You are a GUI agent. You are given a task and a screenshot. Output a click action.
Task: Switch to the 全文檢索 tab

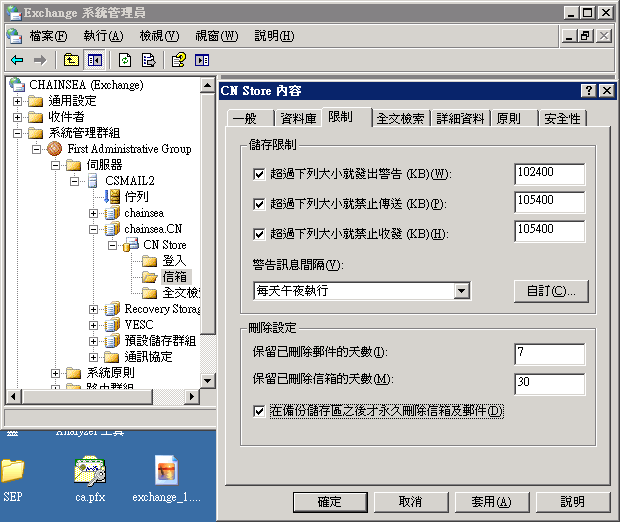(400, 118)
